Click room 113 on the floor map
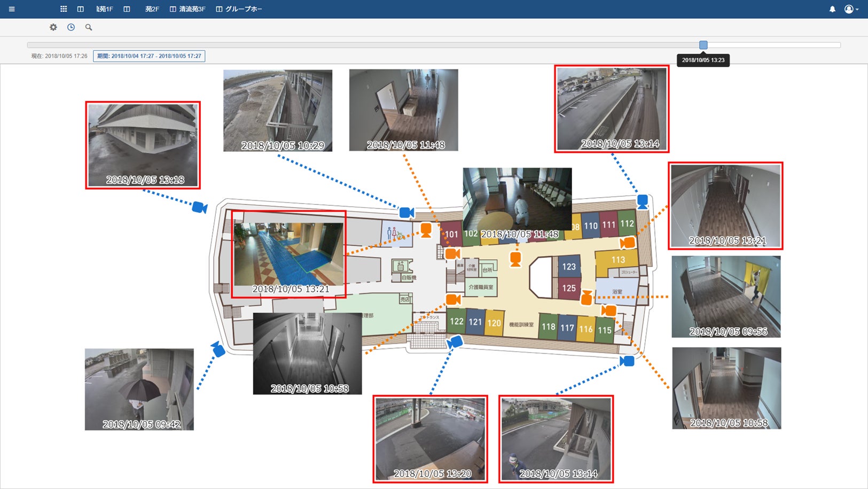 [617, 261]
